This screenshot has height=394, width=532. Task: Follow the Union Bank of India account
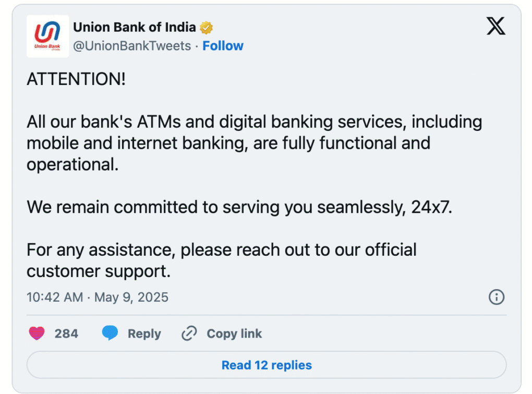point(223,46)
